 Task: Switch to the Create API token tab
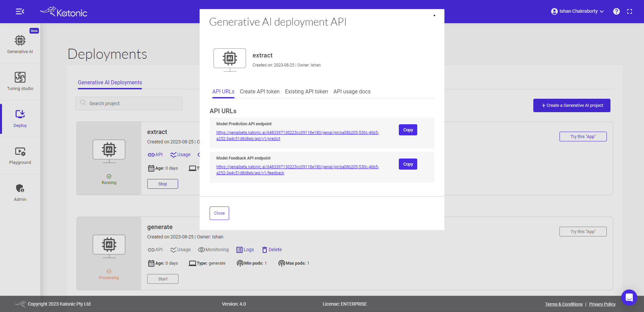point(260,92)
